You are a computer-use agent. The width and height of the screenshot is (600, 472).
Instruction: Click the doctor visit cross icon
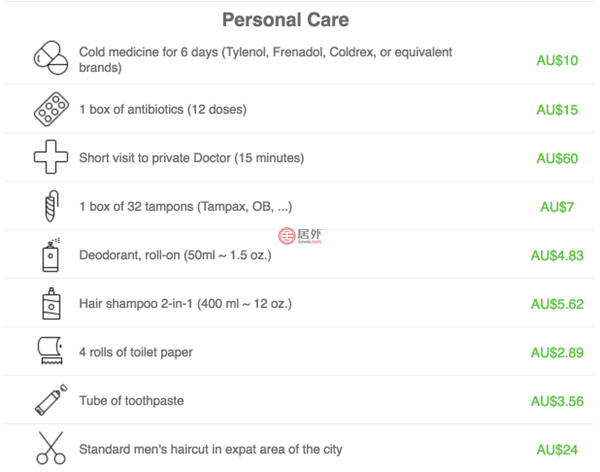(50, 157)
